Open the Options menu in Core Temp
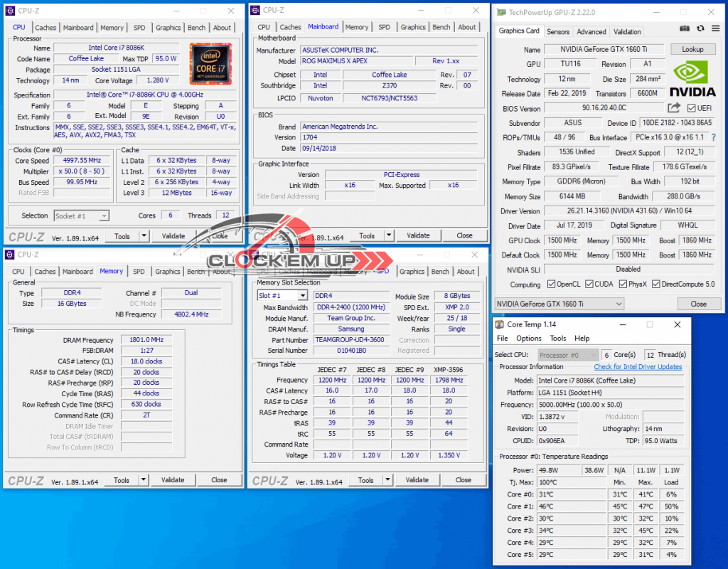This screenshot has height=569, width=728. point(529,339)
